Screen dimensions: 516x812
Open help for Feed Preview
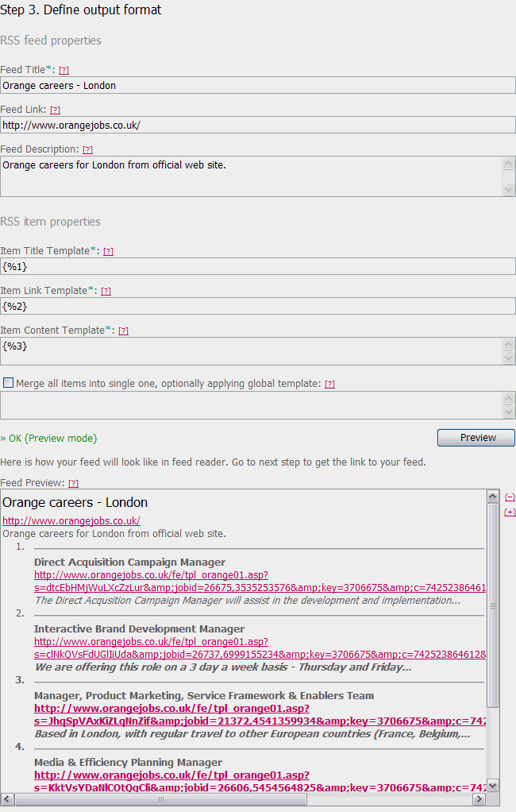pos(74,483)
